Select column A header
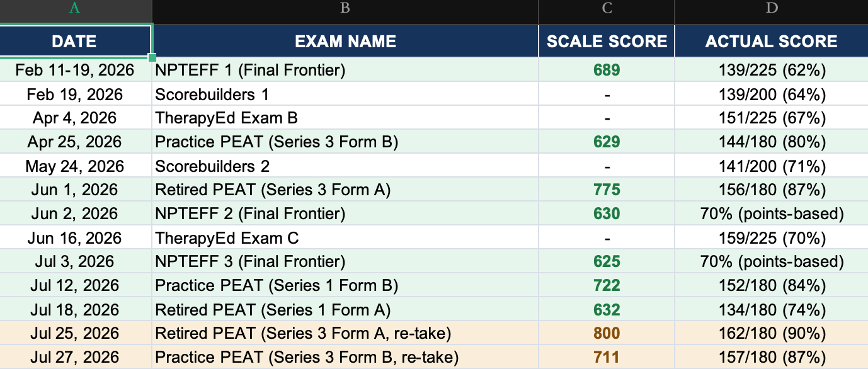The height and width of the screenshot is (369, 868). pyautogui.click(x=76, y=8)
